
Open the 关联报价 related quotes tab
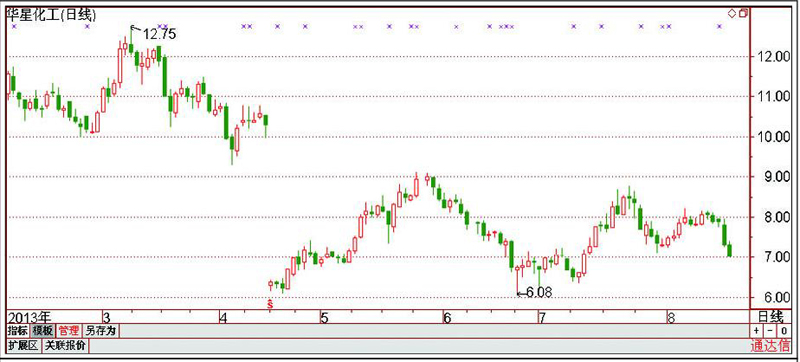click(x=65, y=346)
